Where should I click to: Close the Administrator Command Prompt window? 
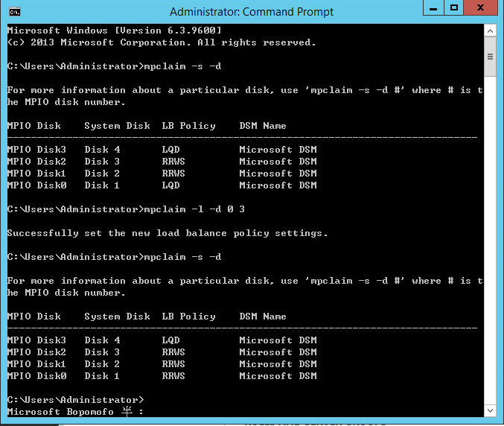pyautogui.click(x=480, y=7)
